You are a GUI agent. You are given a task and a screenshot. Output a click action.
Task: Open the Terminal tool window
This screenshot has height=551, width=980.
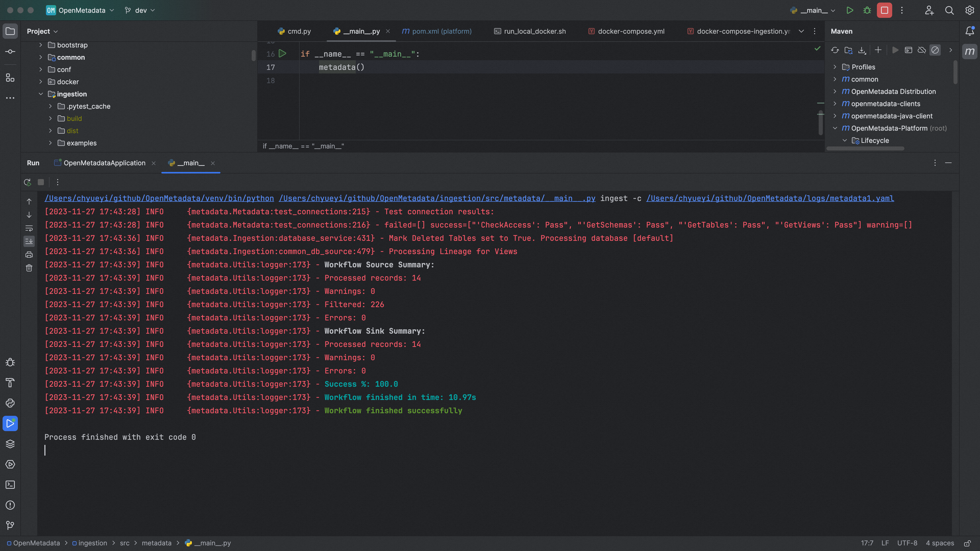pos(10,484)
